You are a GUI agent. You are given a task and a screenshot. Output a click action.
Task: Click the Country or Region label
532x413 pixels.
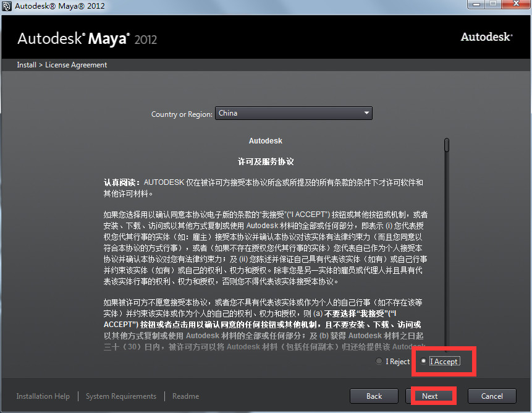182,114
